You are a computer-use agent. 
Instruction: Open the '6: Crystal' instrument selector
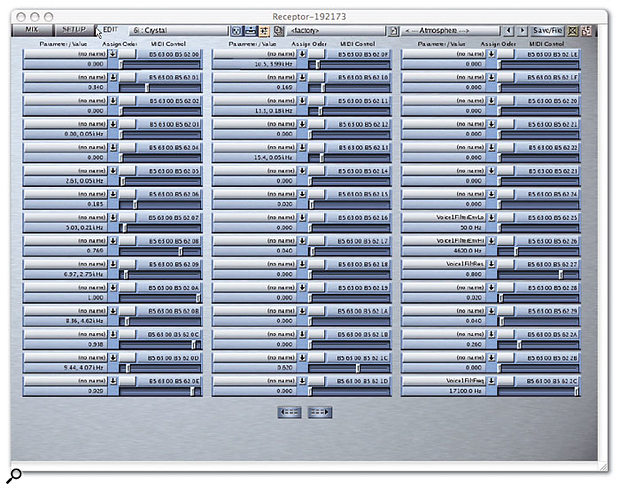tap(178, 30)
